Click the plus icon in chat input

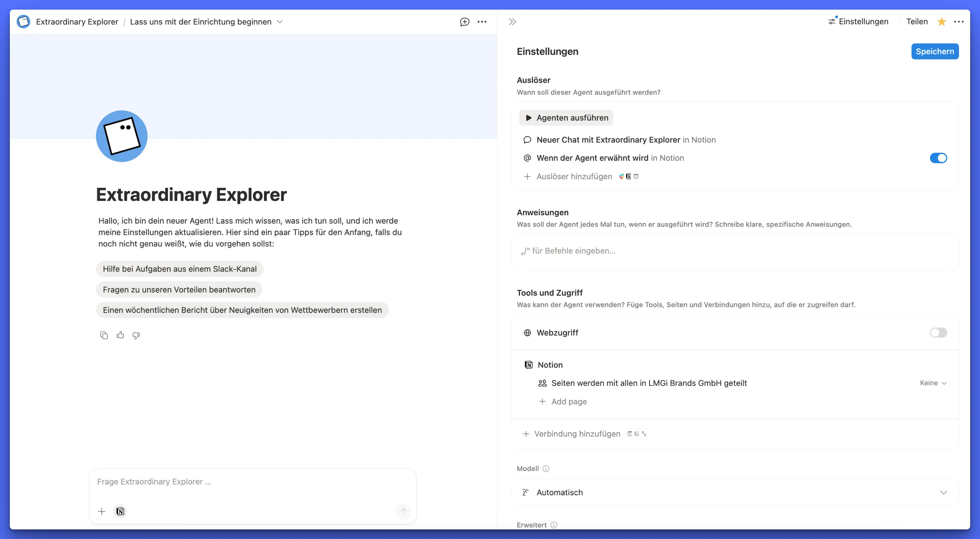[x=102, y=512]
